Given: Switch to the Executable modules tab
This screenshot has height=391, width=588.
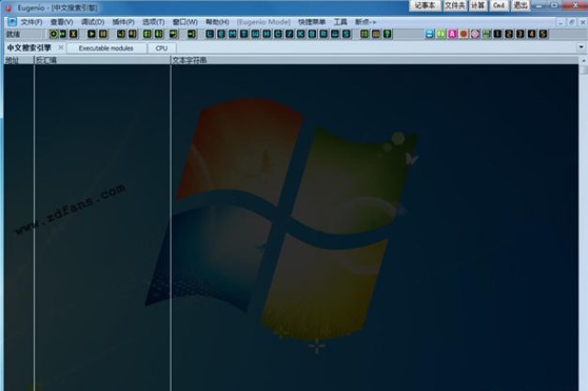Looking at the screenshot, I should point(106,48).
